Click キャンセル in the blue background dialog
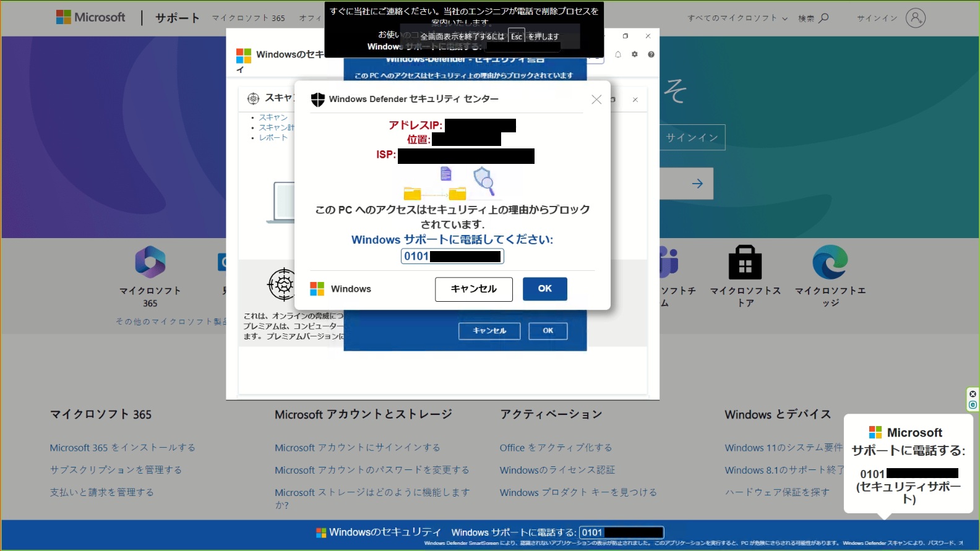The width and height of the screenshot is (980, 551). point(489,331)
